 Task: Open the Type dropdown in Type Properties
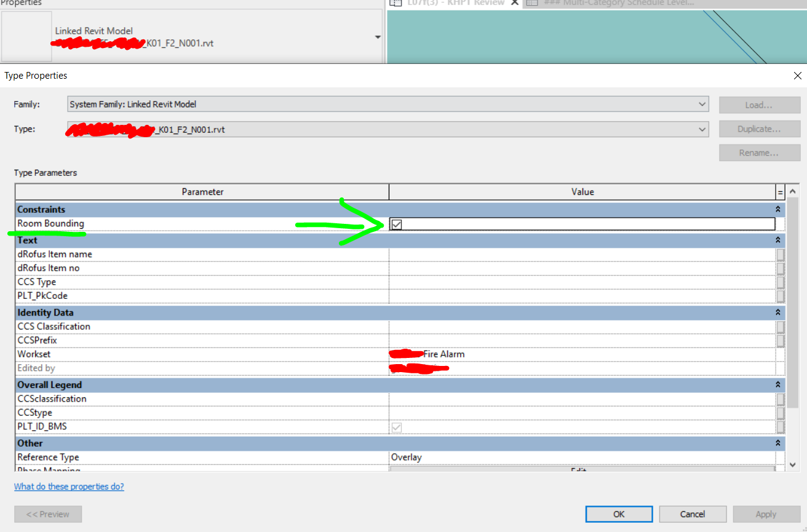point(702,129)
